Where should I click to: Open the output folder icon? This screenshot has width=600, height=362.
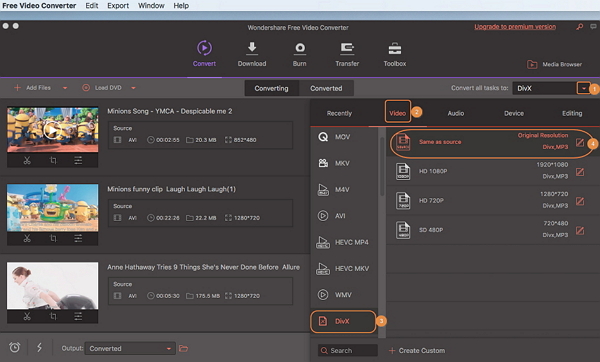pos(184,349)
